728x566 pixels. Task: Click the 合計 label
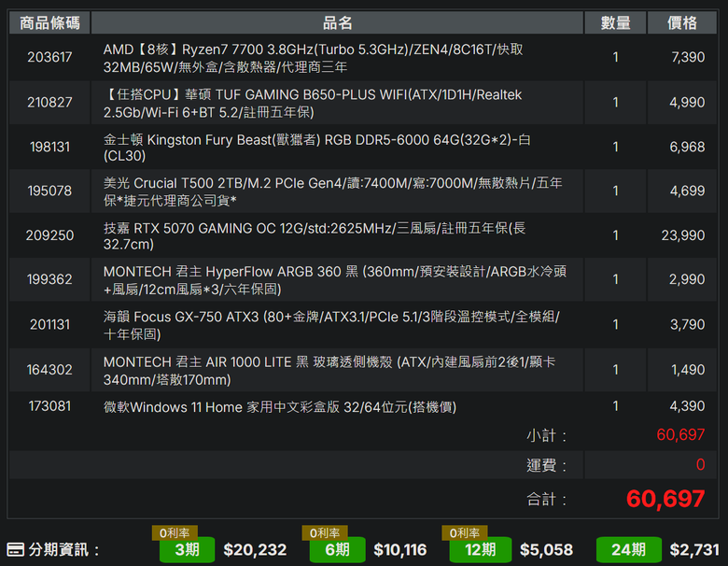[546, 499]
